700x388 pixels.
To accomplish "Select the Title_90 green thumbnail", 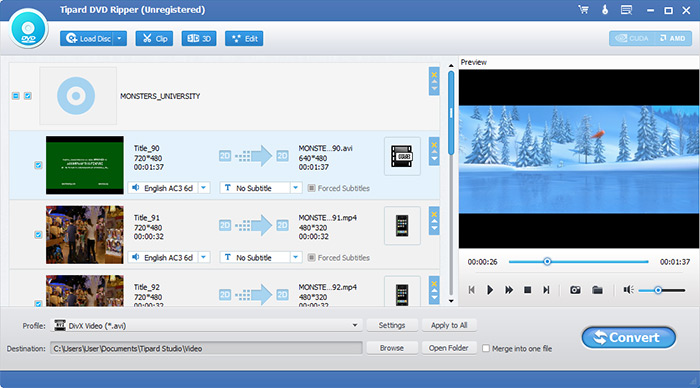I will [x=85, y=165].
